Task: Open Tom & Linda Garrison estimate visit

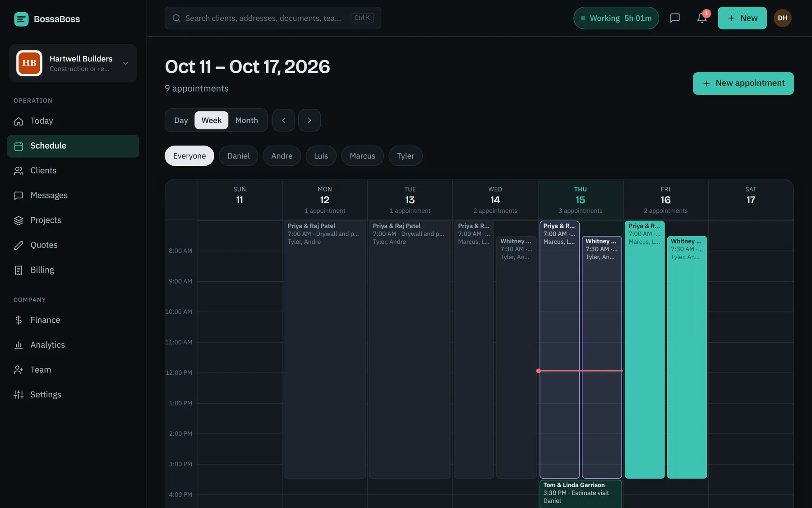Action: click(581, 494)
